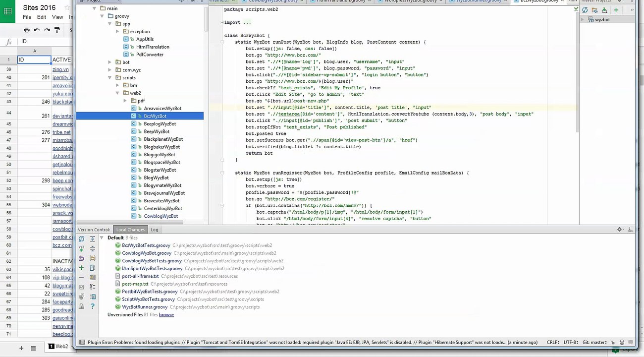The height and width of the screenshot is (357, 644).
Task: Open all sheets list button
Action: pyautogui.click(x=33, y=348)
